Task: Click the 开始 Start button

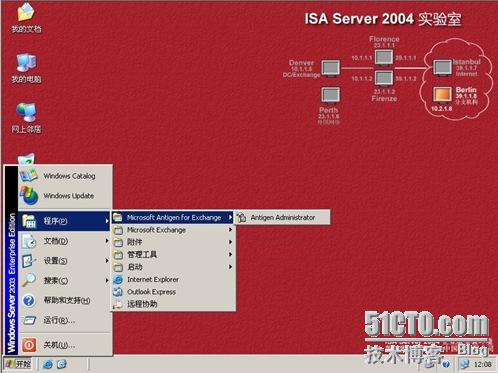Action: coord(18,364)
